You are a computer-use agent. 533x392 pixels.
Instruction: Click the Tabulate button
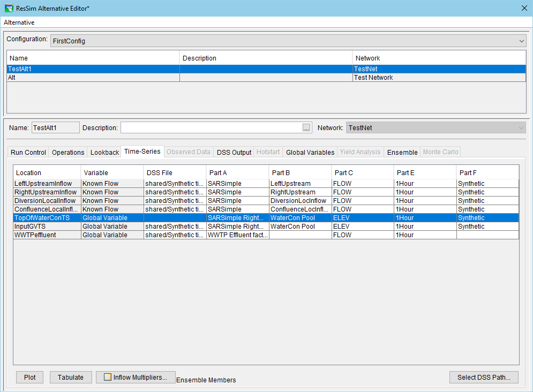click(x=71, y=377)
